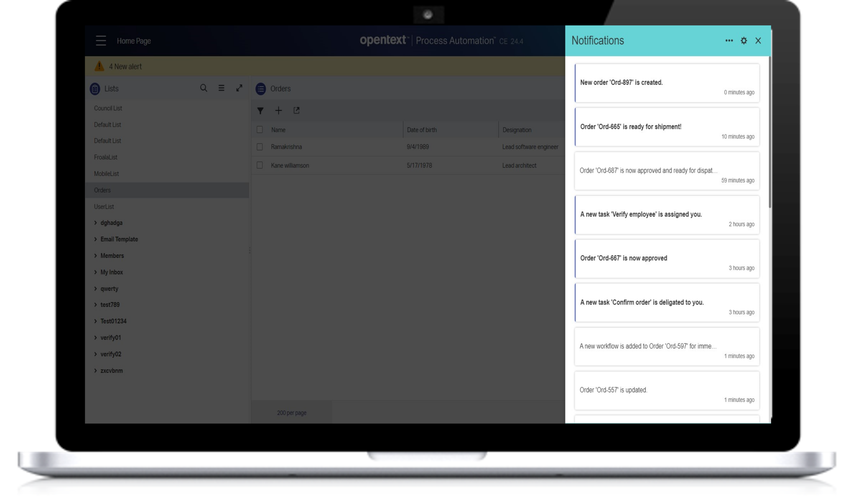856x504 pixels.
Task: Open the export icon in Orders toolbar
Action: (x=297, y=110)
